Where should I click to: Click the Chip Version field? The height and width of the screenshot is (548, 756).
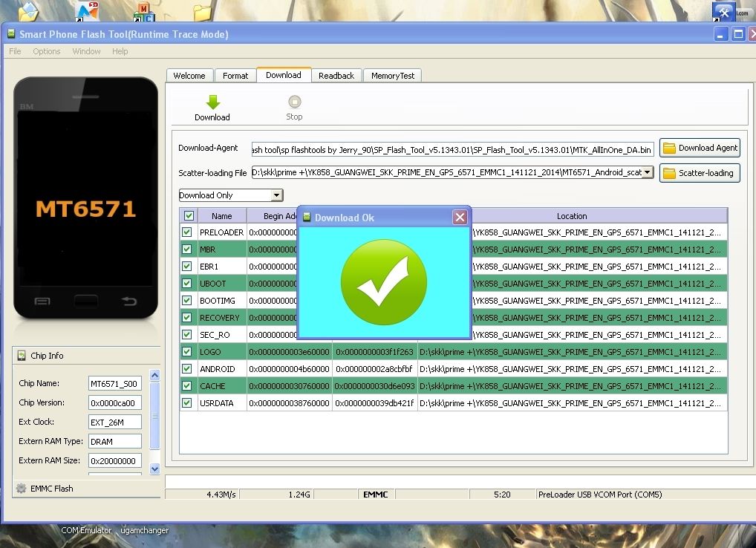115,403
